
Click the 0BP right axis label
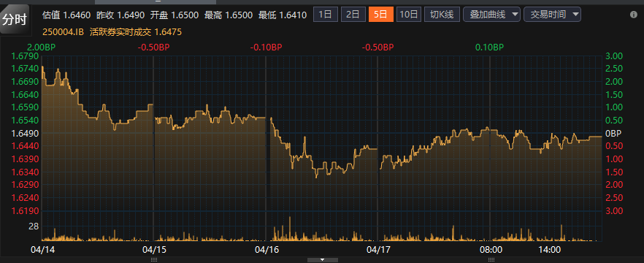613,133
